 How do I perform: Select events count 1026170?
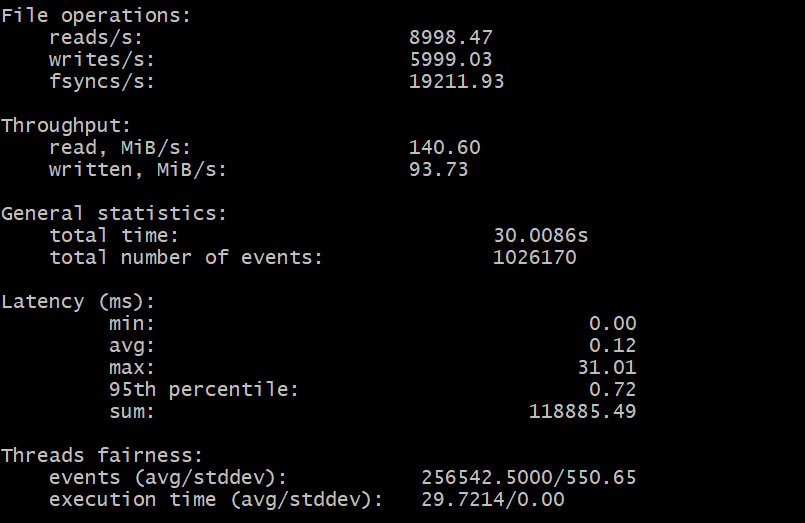[x=534, y=258]
